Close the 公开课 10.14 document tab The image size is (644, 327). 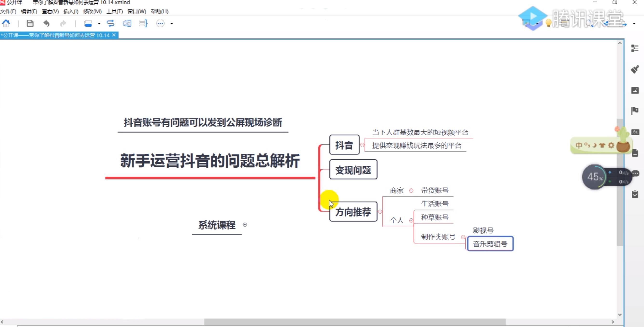click(x=114, y=35)
